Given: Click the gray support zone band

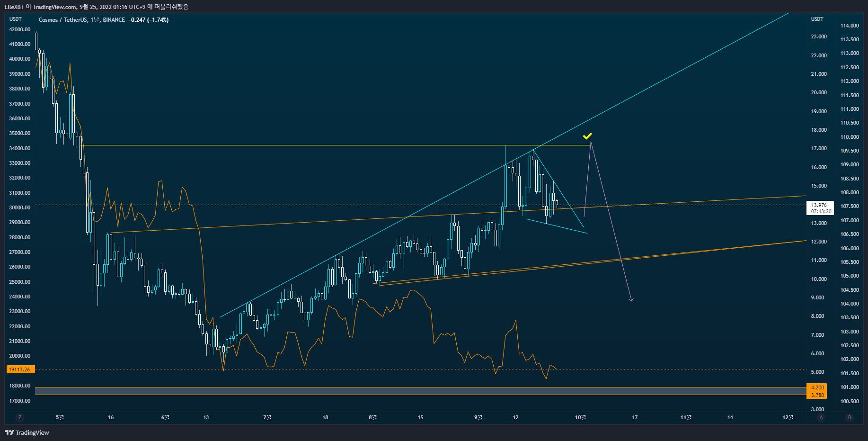Looking at the screenshot, I should (420, 391).
